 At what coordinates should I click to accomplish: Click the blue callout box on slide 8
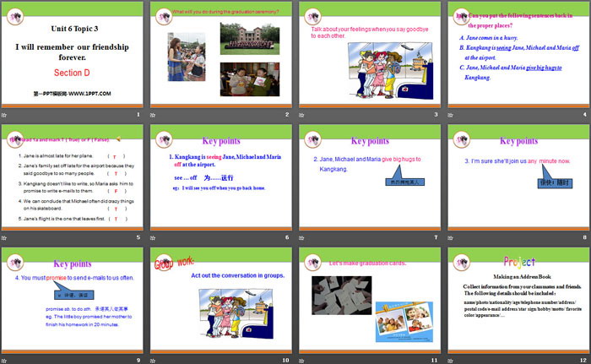pos(555,183)
